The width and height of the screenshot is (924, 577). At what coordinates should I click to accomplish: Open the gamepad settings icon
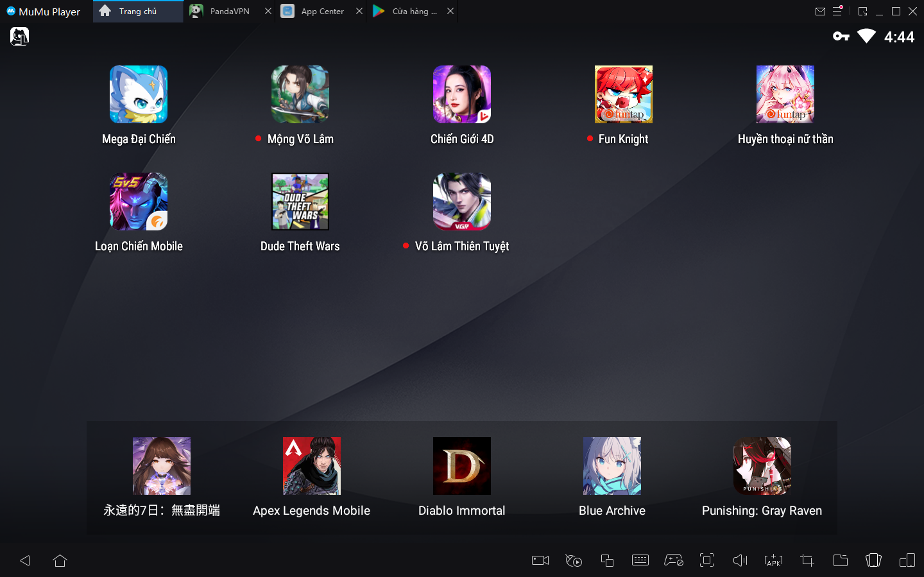tap(673, 560)
